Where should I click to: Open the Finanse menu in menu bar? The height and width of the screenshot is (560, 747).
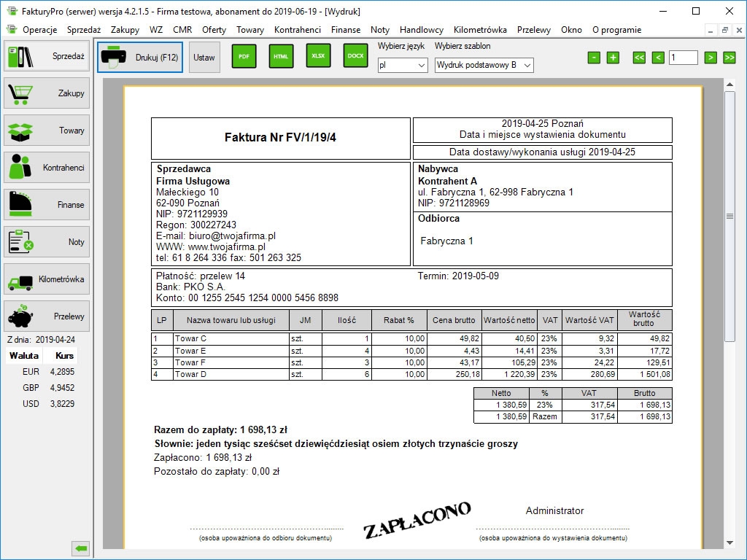pyautogui.click(x=345, y=30)
